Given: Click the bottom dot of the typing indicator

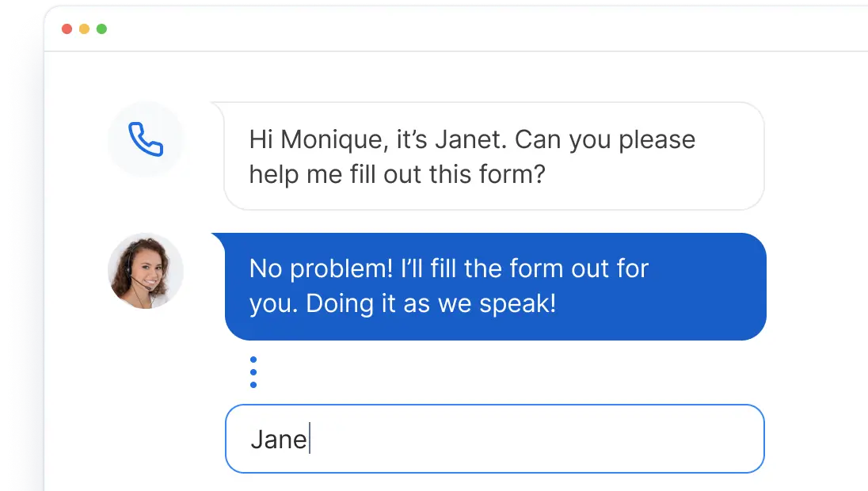Looking at the screenshot, I should (253, 385).
